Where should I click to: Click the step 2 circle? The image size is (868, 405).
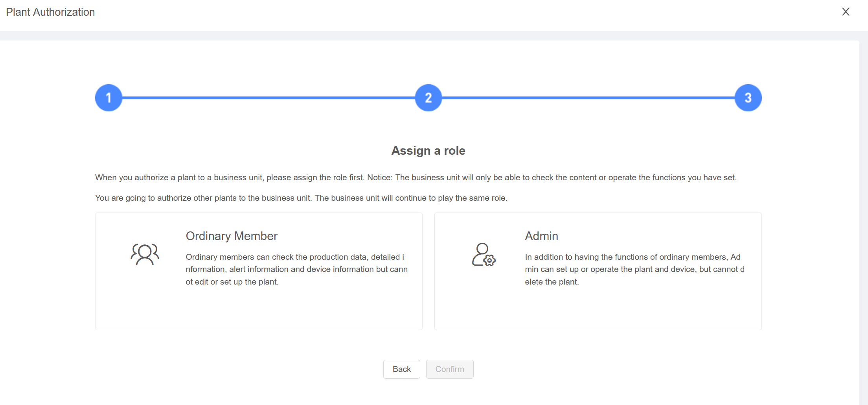428,98
